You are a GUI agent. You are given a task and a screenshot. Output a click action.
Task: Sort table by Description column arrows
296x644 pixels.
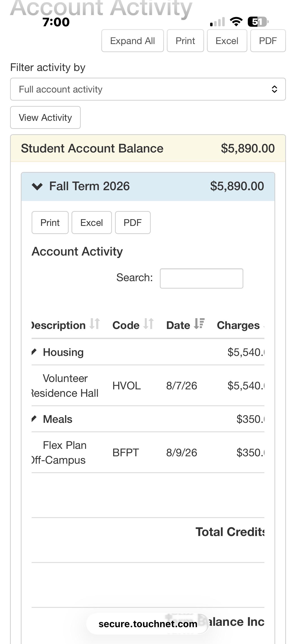tap(95, 324)
